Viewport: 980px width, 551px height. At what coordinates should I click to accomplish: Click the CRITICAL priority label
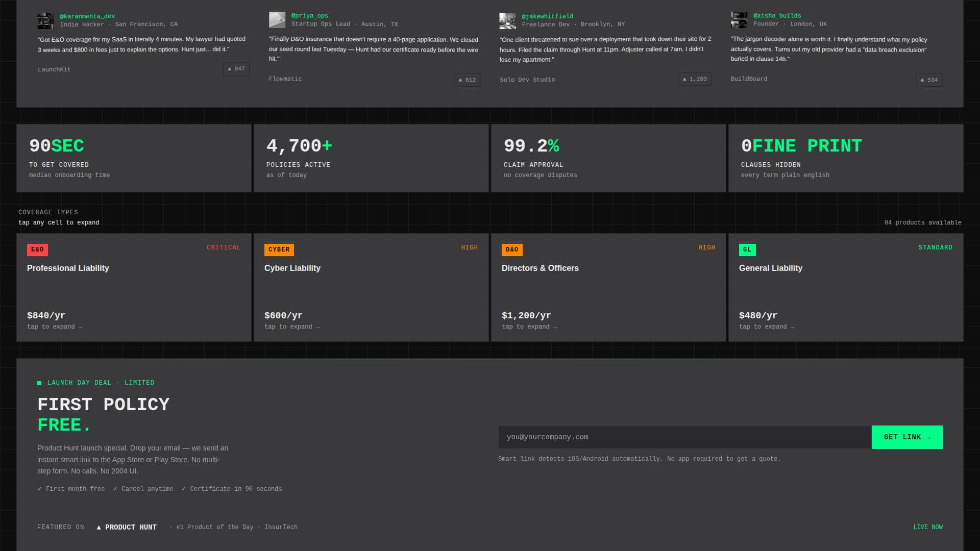[224, 247]
